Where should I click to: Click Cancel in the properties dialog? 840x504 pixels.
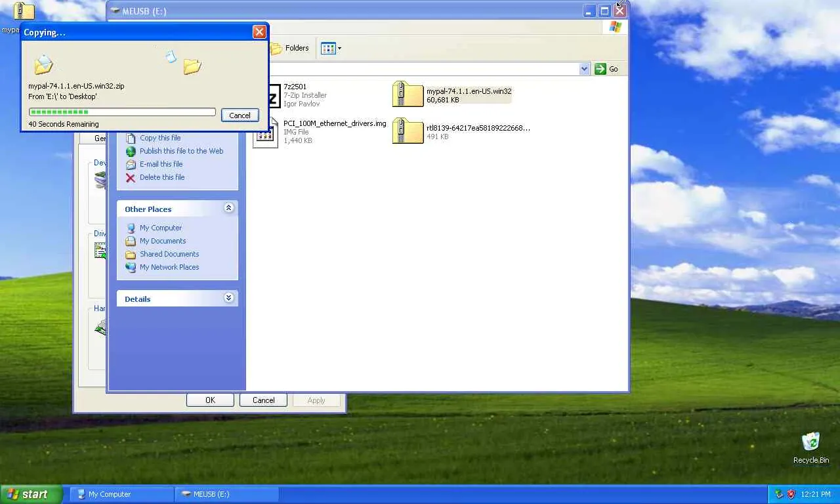[263, 400]
